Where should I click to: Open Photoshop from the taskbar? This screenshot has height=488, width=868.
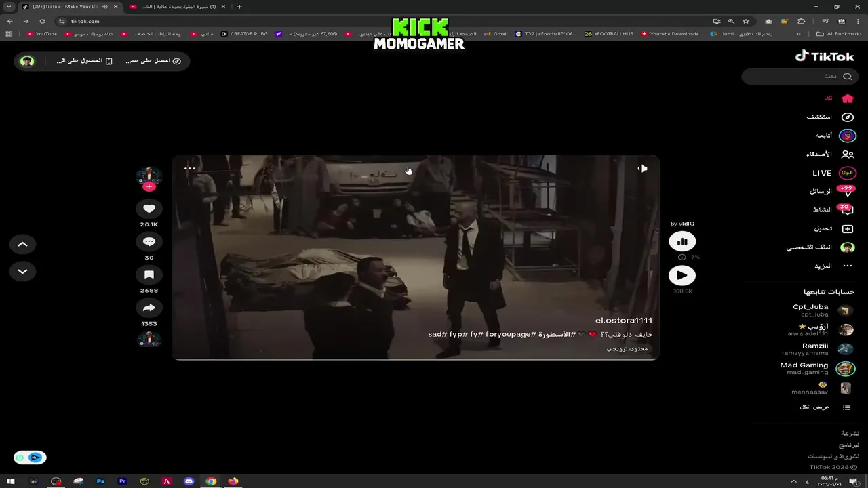(x=100, y=481)
